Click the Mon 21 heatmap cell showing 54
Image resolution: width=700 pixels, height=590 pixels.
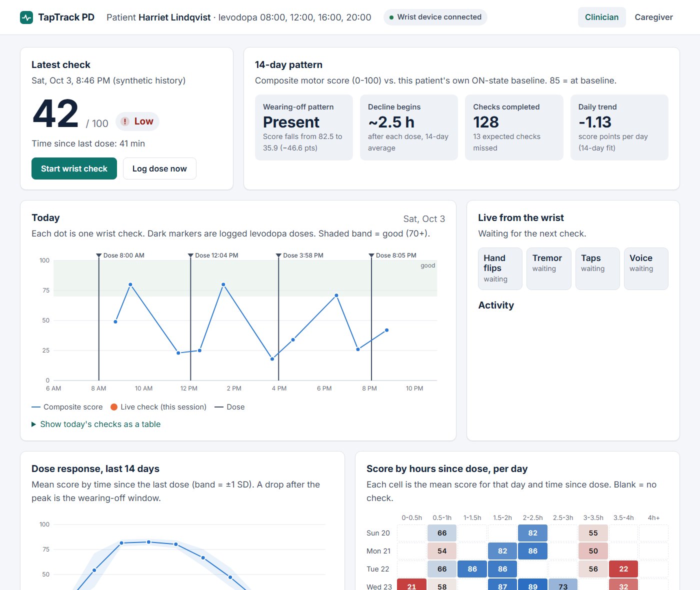click(x=442, y=551)
